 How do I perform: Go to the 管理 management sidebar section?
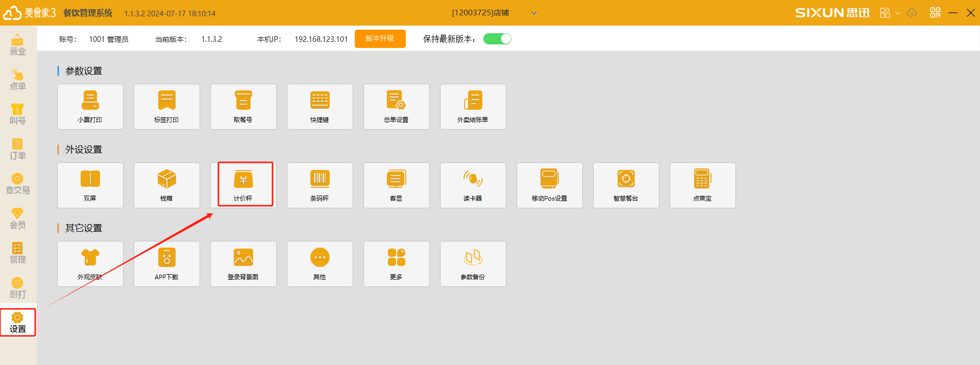point(18,253)
